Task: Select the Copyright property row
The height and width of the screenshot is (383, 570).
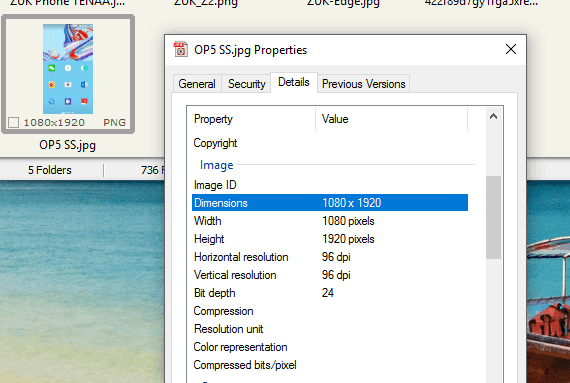Action: [x=330, y=143]
